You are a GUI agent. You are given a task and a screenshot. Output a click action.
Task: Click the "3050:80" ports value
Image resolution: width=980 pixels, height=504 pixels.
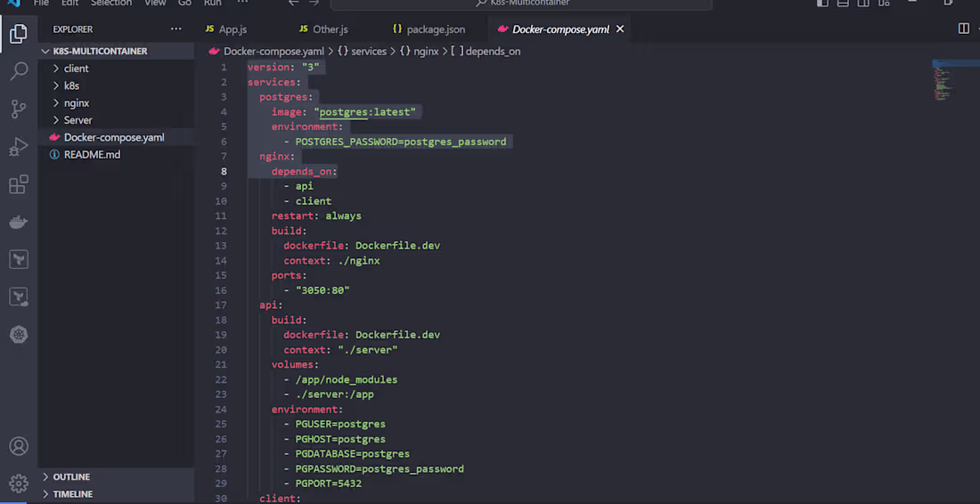[x=323, y=290]
